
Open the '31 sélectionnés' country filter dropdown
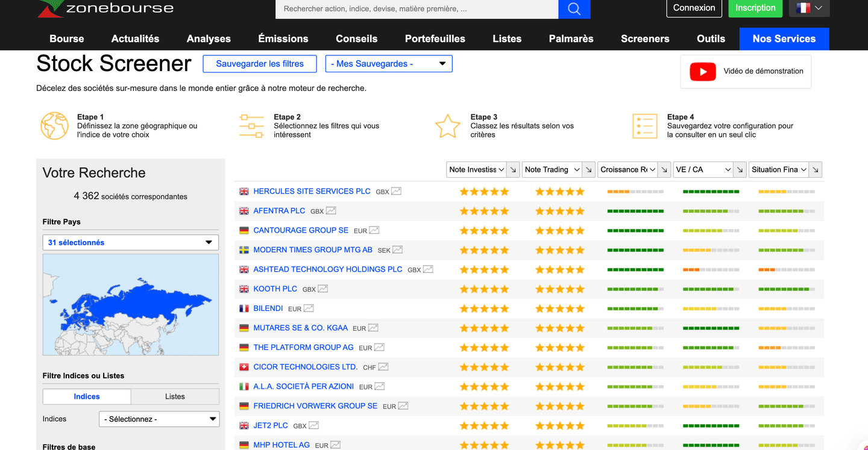(130, 242)
